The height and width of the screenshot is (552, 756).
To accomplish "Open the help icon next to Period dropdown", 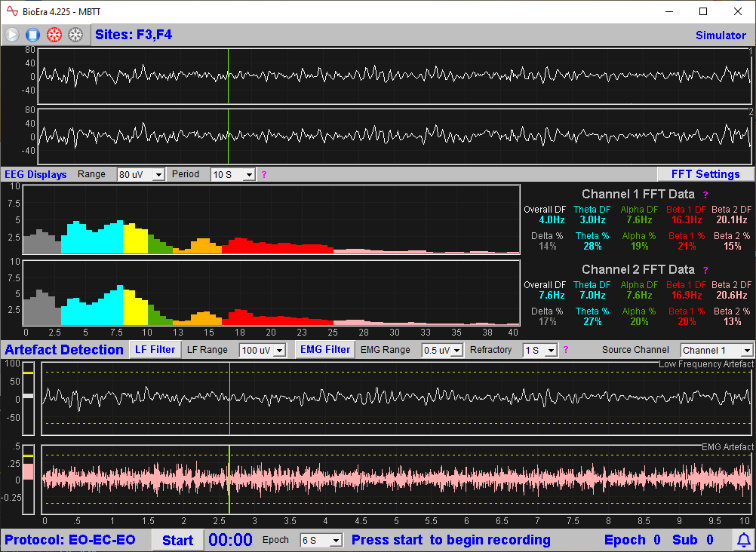I will tap(263, 174).
